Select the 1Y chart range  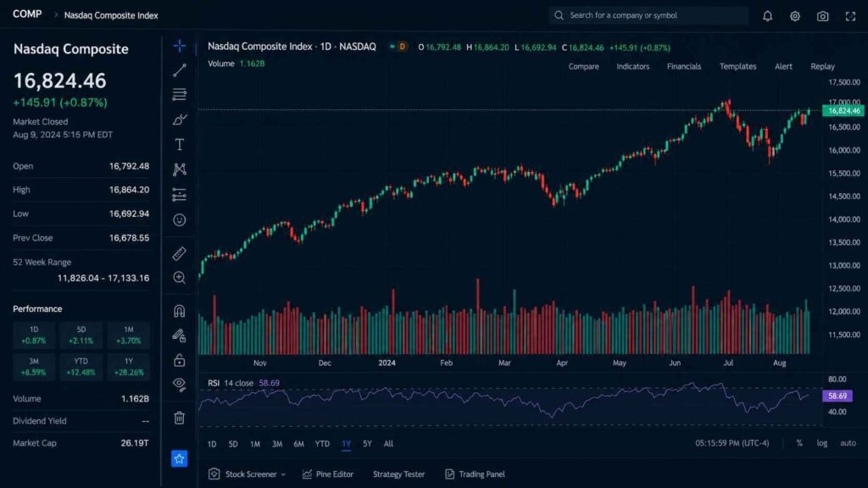pyautogui.click(x=346, y=444)
